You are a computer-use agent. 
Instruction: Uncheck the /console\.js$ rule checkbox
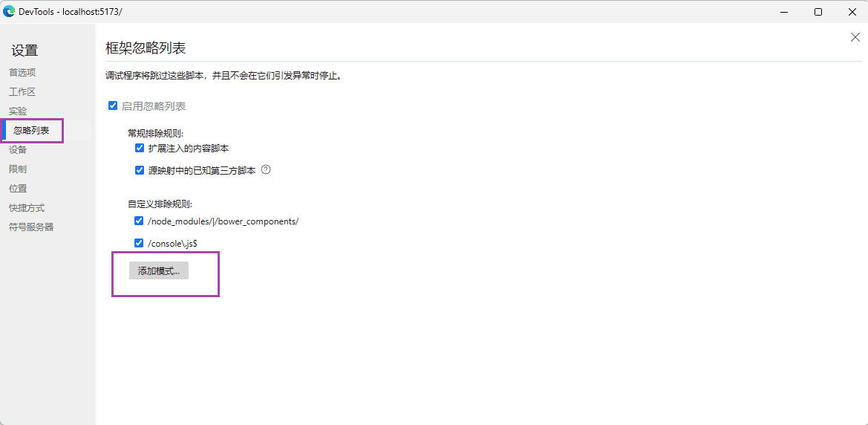pyautogui.click(x=139, y=243)
